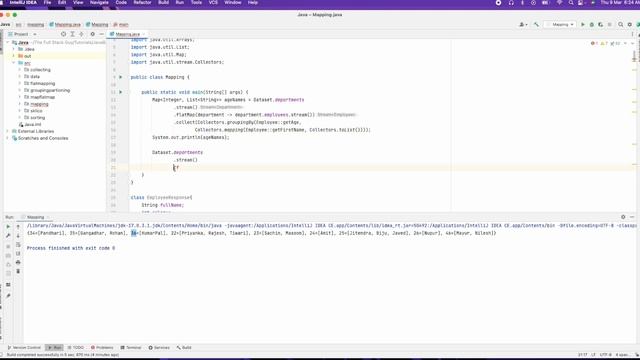Viewport: 640px width, 360px height.
Task: Click down arrow in Run console toolbar
Action: pyautogui.click(x=18, y=236)
